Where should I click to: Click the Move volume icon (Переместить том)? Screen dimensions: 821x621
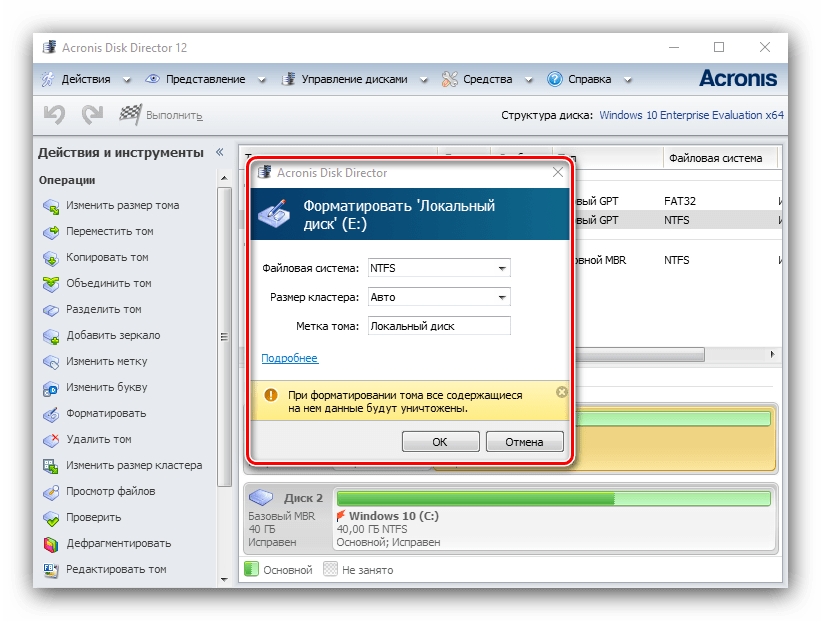point(51,232)
